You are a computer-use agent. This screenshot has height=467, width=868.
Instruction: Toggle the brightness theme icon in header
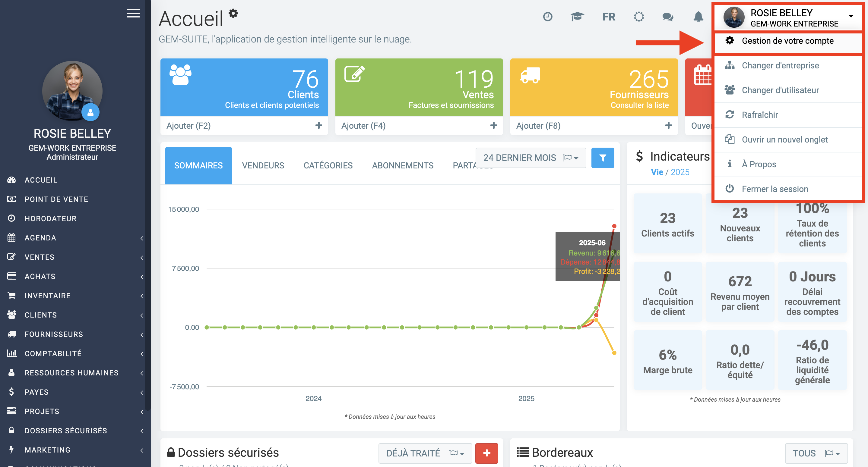(638, 17)
